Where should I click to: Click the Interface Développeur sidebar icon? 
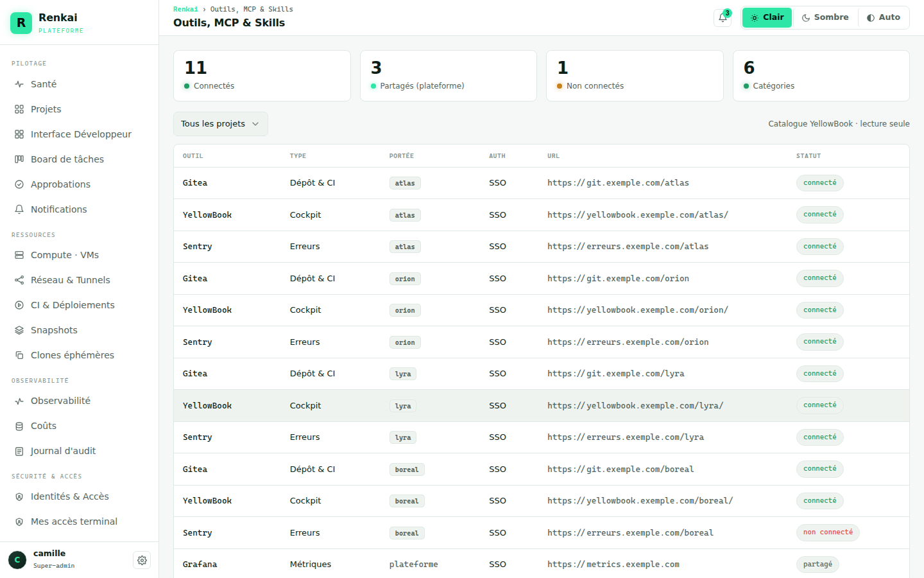[x=19, y=134]
